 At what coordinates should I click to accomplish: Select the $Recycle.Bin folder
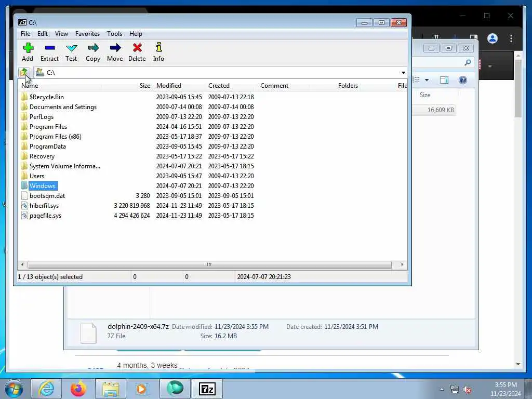coord(46,97)
